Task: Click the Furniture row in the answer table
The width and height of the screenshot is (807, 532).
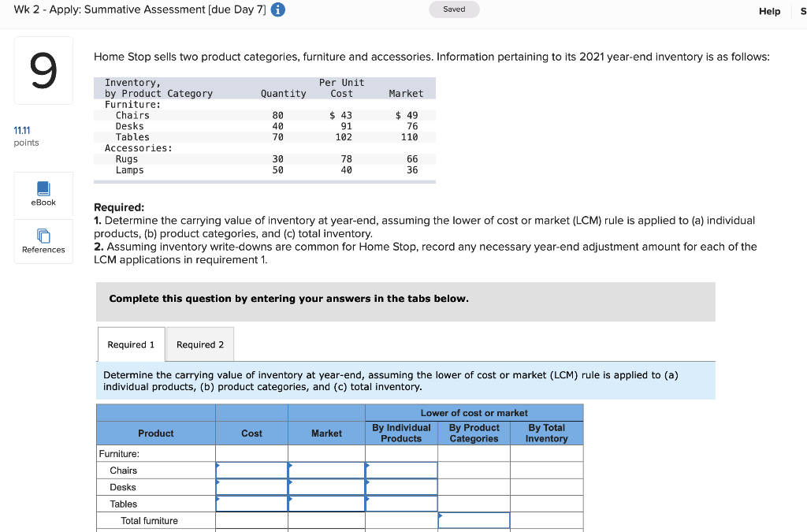Action: (x=155, y=452)
